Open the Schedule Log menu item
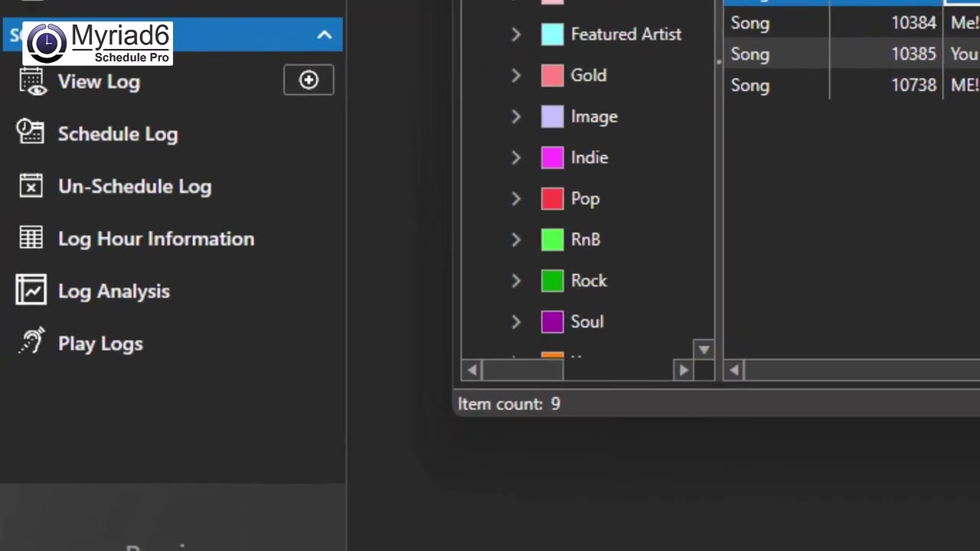980x551 pixels. [117, 134]
